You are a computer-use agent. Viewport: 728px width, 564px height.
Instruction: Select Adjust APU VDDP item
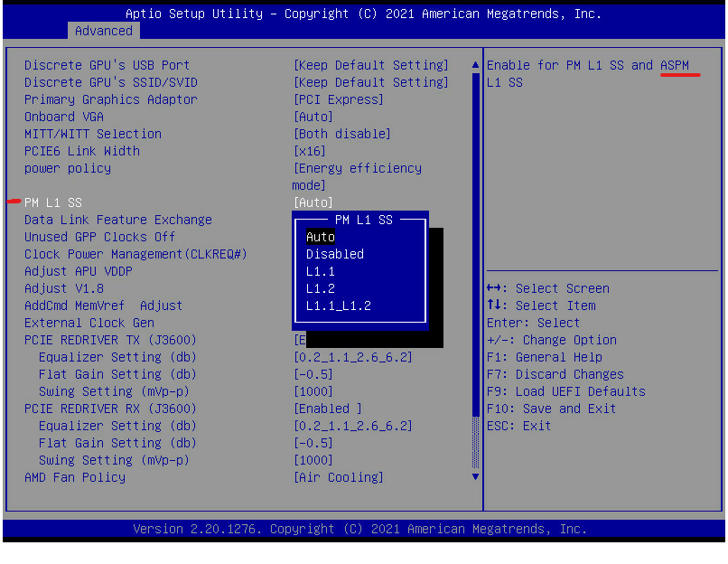tap(79, 271)
